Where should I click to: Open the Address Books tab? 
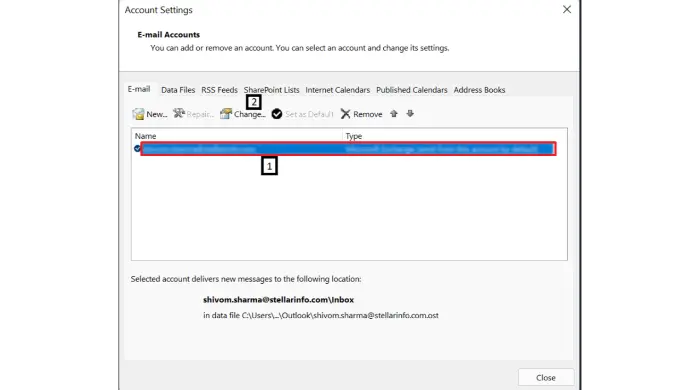click(x=479, y=90)
